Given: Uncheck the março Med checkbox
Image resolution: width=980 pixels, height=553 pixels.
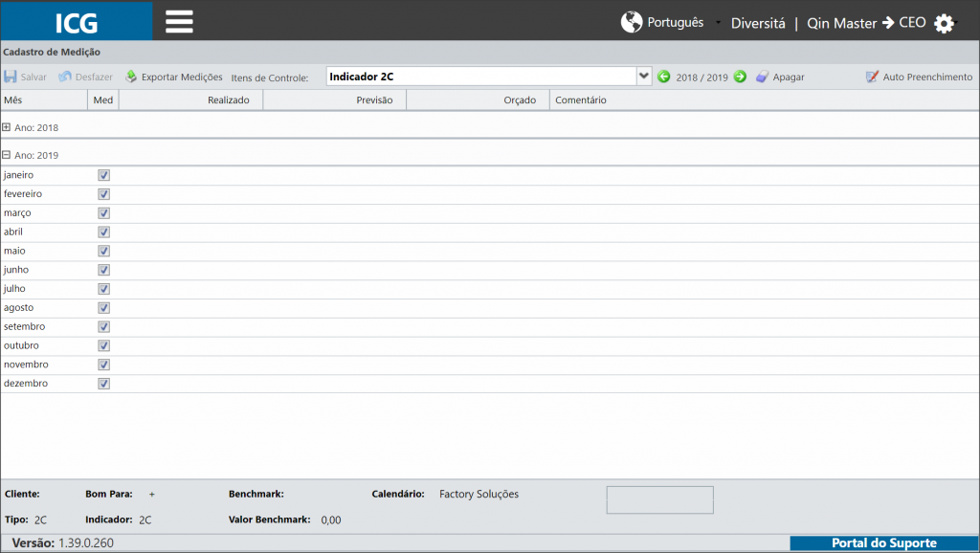Looking at the screenshot, I should [103, 213].
